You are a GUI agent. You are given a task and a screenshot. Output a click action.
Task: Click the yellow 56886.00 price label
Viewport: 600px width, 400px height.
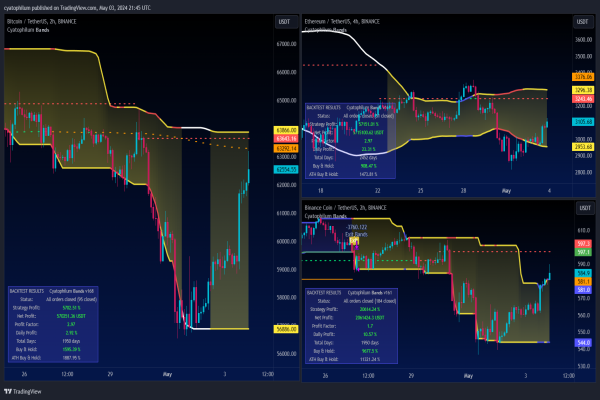(x=286, y=329)
